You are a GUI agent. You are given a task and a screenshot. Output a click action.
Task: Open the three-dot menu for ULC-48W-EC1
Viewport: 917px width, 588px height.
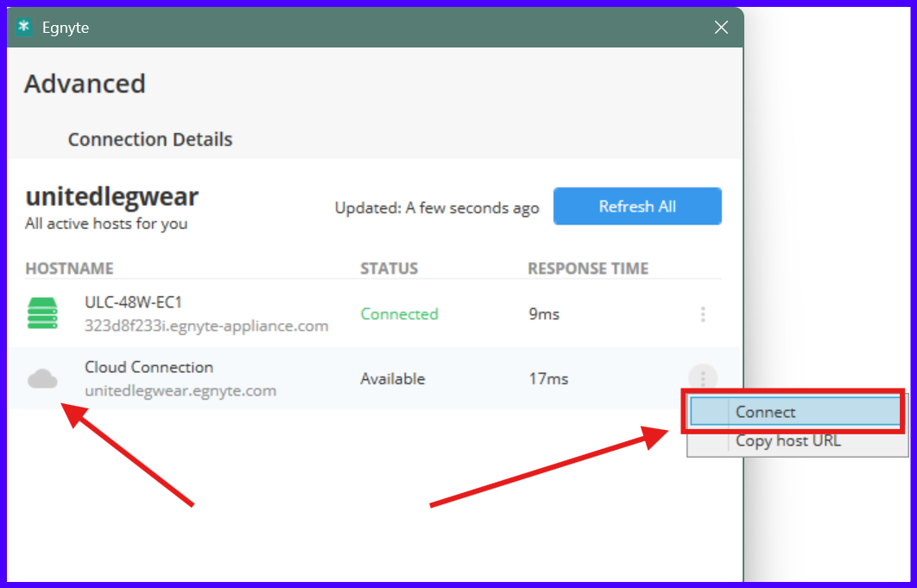point(703,314)
